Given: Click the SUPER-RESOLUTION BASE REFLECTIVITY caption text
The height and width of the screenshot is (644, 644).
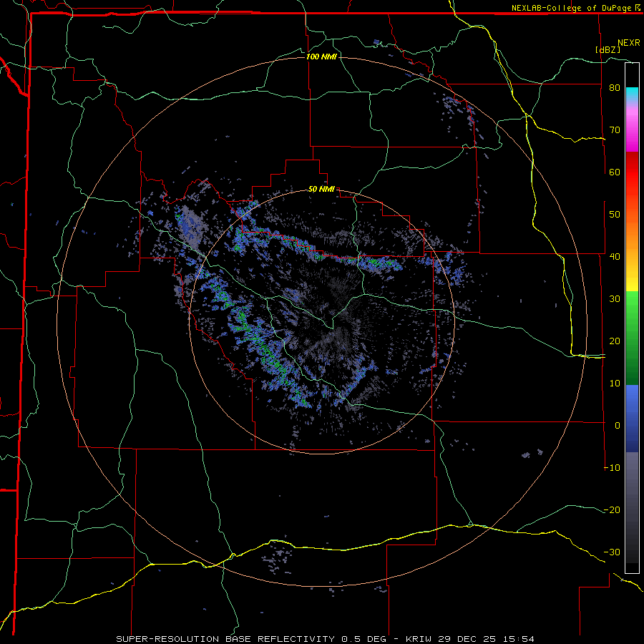Looking at the screenshot, I should tap(225, 639).
